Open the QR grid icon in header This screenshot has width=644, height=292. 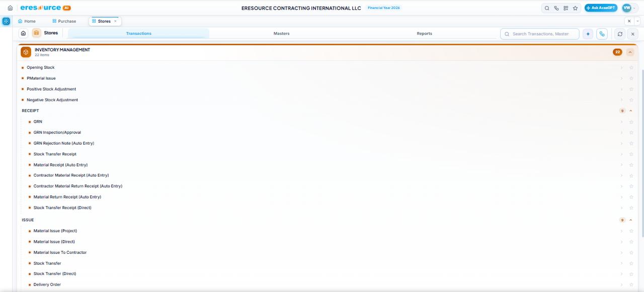[x=566, y=8]
